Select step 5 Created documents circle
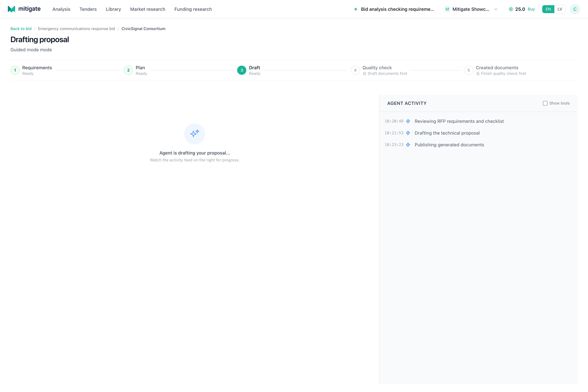This screenshot has width=588, height=392. point(468,70)
